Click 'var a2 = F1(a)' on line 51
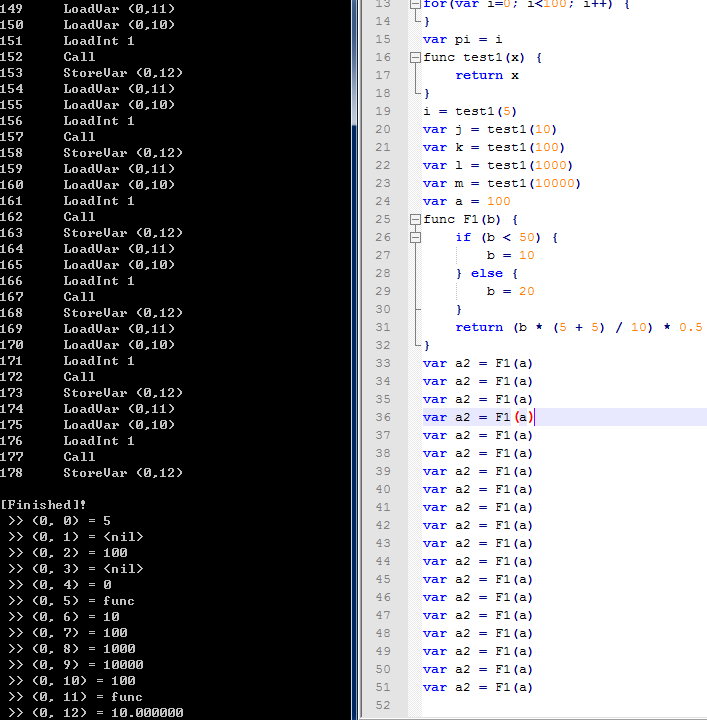Screen dimensions: 707x720 point(478,687)
